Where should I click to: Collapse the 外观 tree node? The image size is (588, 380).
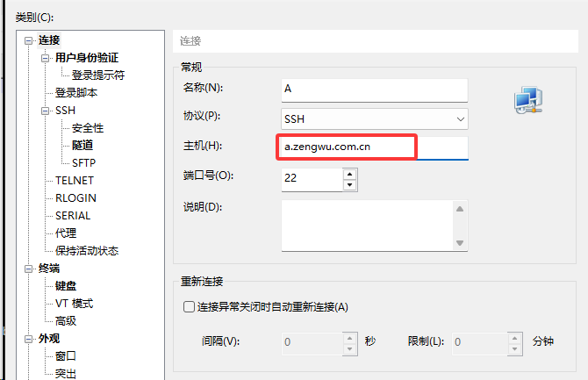(29, 339)
